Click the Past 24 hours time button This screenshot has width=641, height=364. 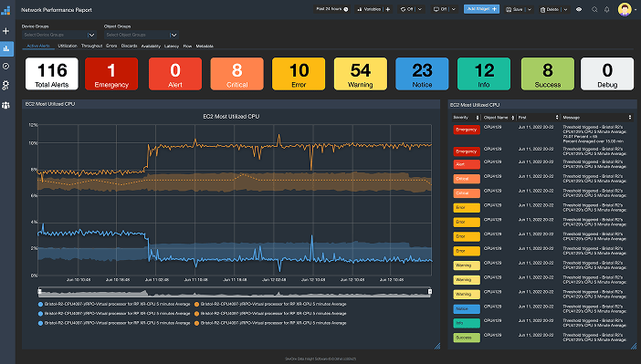331,9
